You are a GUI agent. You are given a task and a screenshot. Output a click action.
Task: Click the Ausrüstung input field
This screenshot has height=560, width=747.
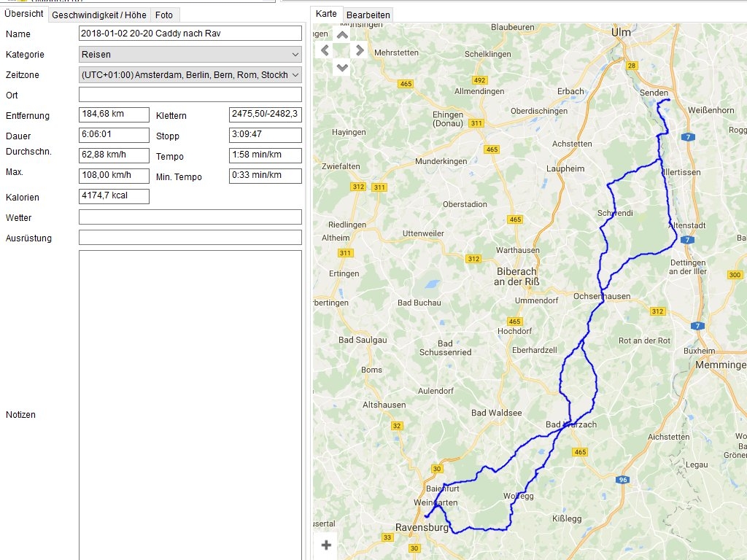click(x=190, y=238)
